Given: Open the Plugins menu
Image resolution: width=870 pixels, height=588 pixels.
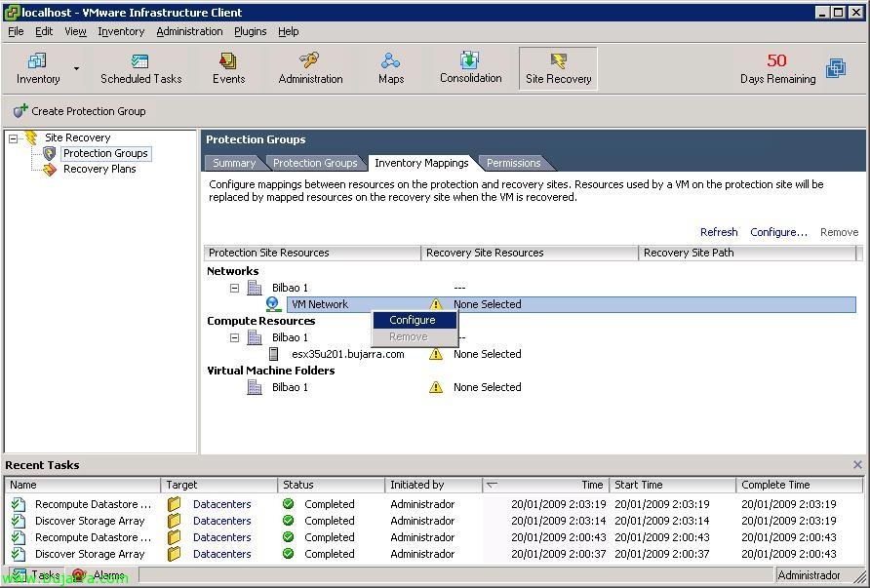Looking at the screenshot, I should (x=251, y=31).
